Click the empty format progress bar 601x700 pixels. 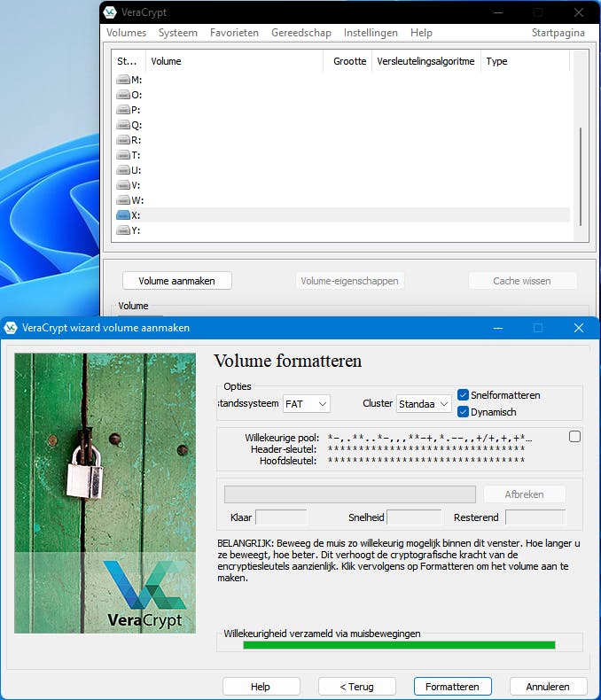(x=349, y=494)
